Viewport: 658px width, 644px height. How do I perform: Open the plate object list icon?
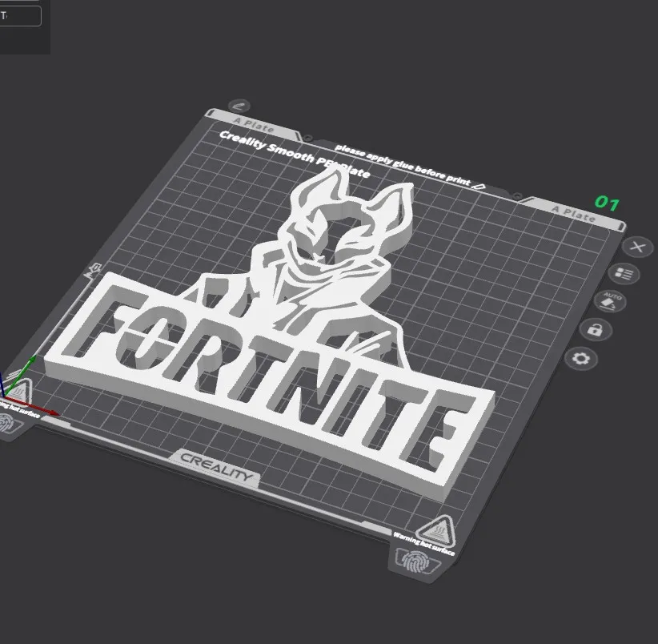624,275
